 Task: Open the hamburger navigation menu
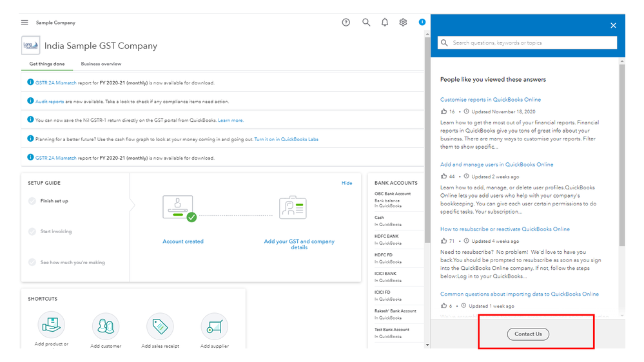24,23
